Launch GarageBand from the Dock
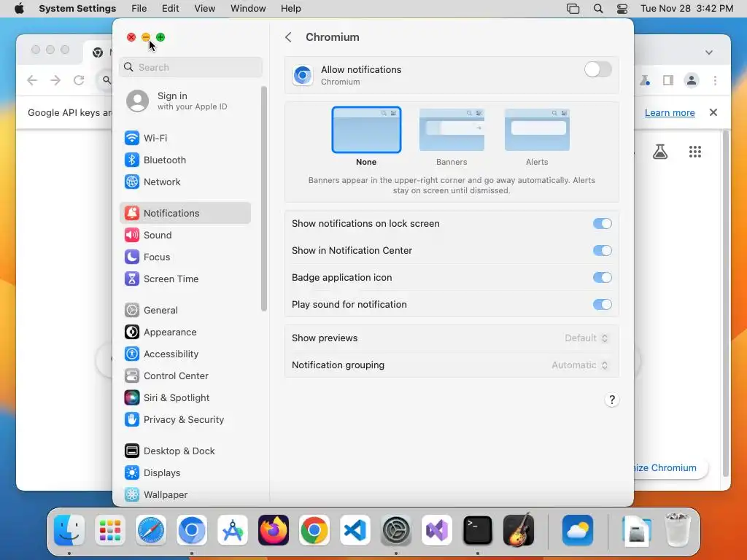Viewport: 747px width, 560px height. (x=519, y=530)
